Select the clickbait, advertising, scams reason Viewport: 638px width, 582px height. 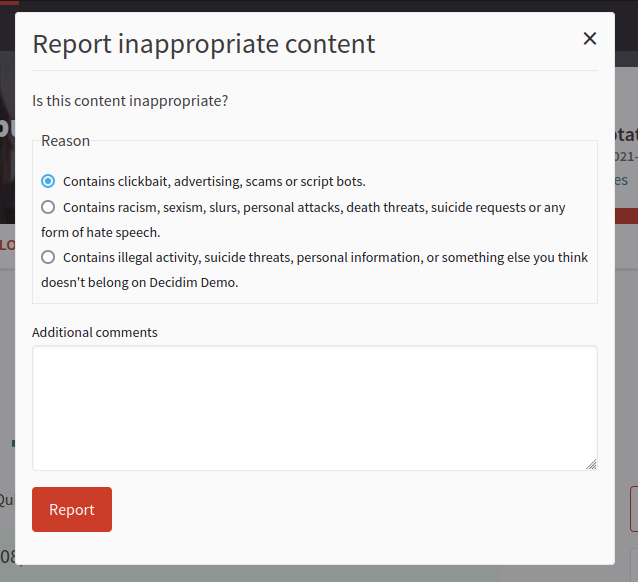48,181
